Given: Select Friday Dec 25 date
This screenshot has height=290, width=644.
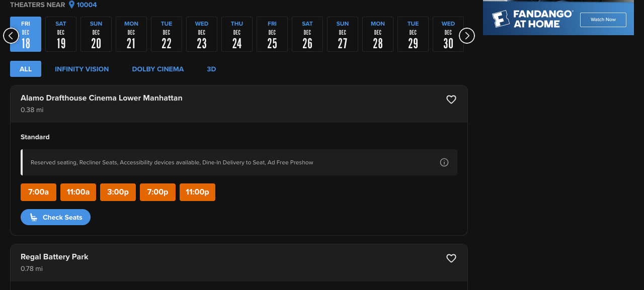Looking at the screenshot, I should 272,34.
